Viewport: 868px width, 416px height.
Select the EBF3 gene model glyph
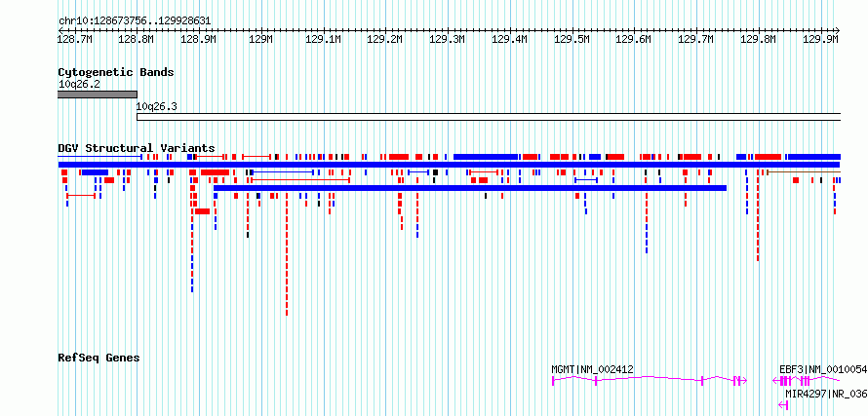[807, 381]
